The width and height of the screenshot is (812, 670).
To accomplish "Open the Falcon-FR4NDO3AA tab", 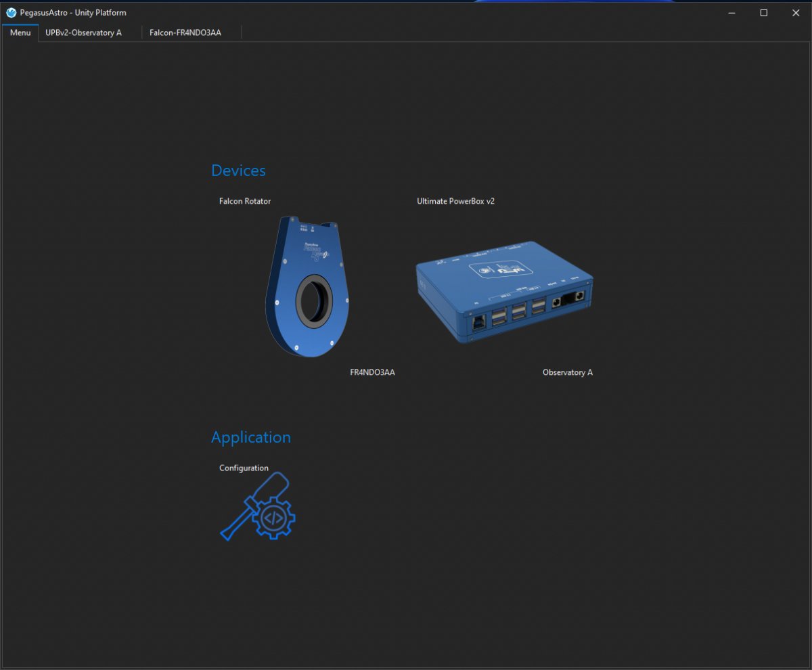I will [x=184, y=32].
